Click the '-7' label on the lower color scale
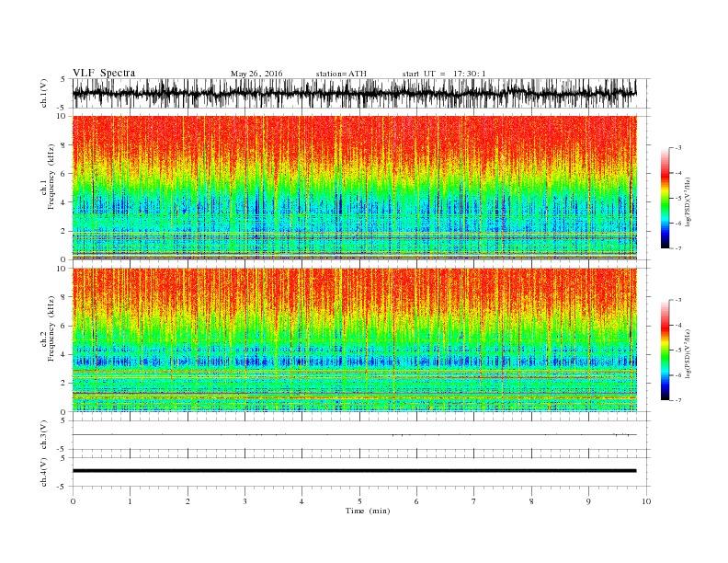The width and height of the screenshot is (728, 563). coord(677,400)
